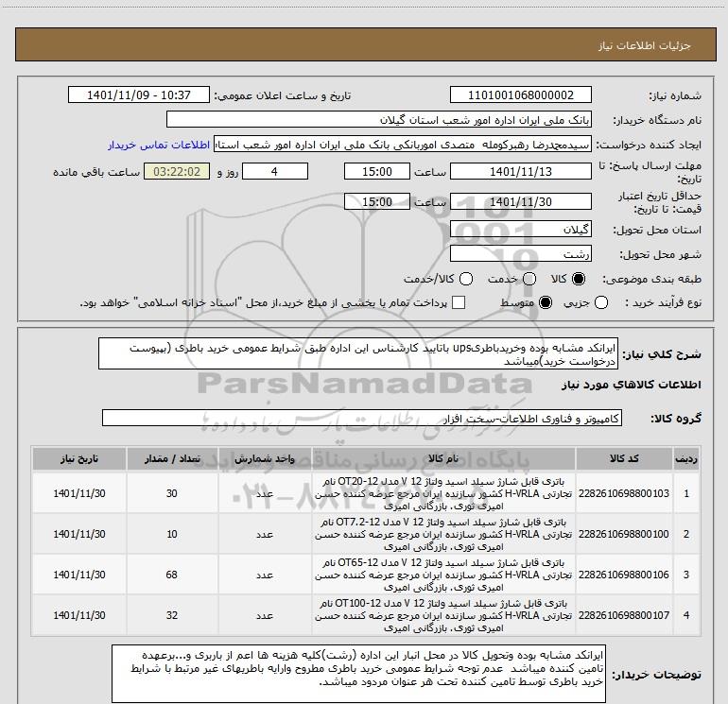
Task: Select product code 2282610698800103
Action: pyautogui.click(x=624, y=493)
